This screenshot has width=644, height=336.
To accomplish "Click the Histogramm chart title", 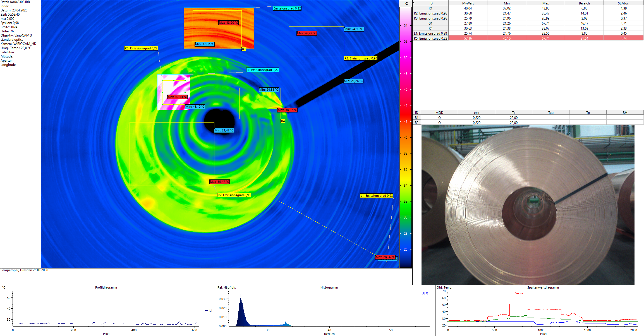I will (329, 287).
